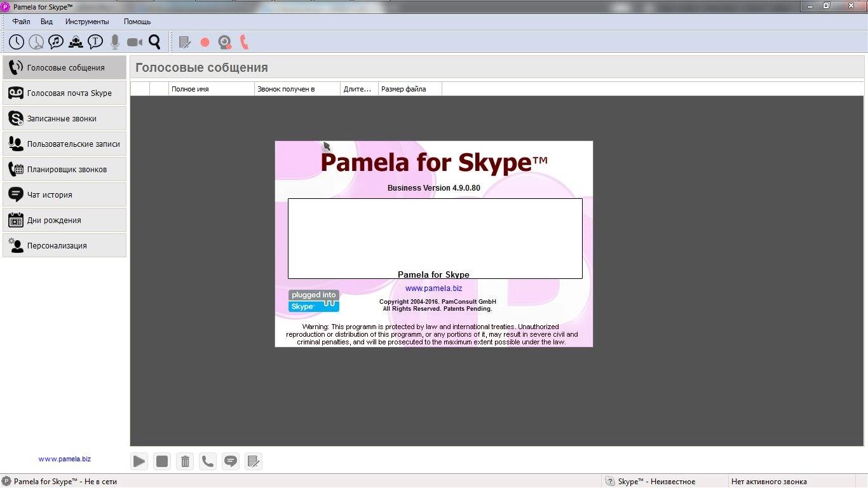The image size is (868, 488).
Task: Click the 'Business Version 4.9.0.80' text
Action: click(x=434, y=188)
